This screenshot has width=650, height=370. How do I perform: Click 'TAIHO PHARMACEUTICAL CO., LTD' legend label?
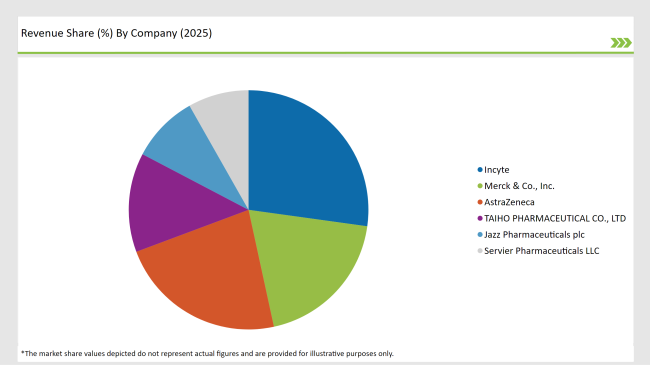point(555,218)
